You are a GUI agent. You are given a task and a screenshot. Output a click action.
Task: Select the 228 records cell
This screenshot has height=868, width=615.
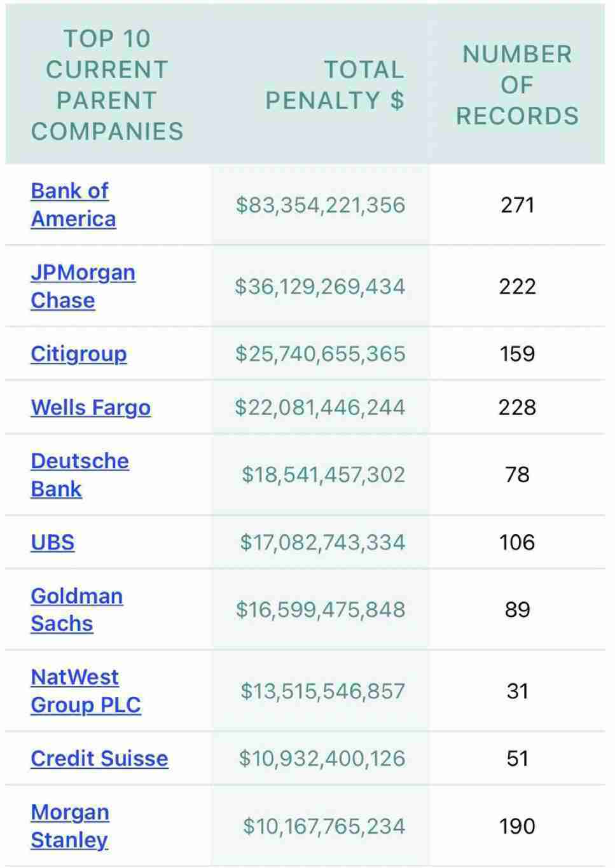(517, 407)
